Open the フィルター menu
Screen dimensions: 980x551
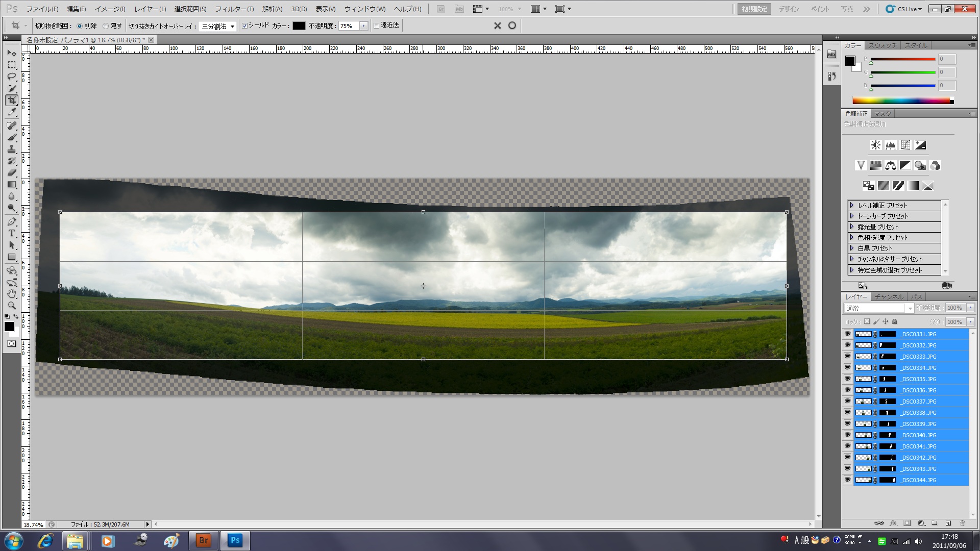click(234, 9)
